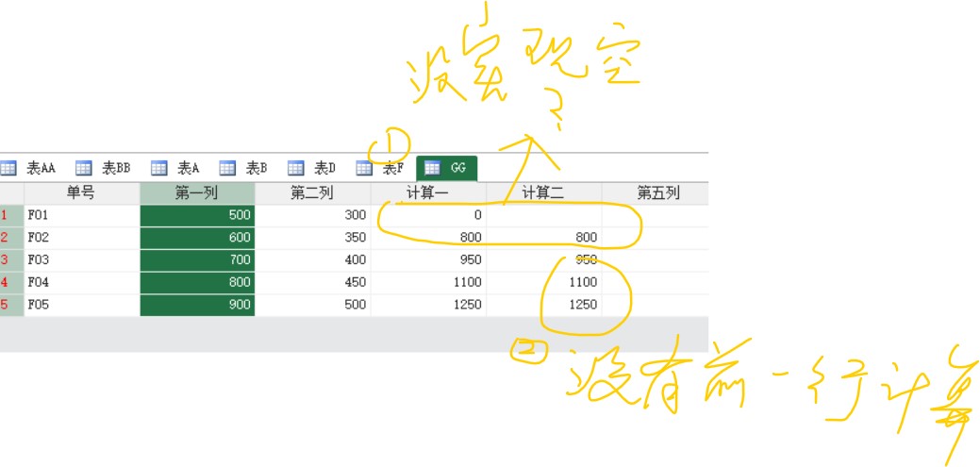Screen dimensions: 980x467
Task: Click 计算一 cell in row F02
Action: pos(428,238)
